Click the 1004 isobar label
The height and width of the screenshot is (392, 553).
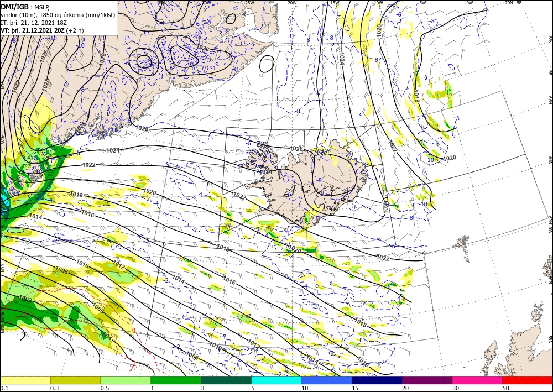point(106,335)
